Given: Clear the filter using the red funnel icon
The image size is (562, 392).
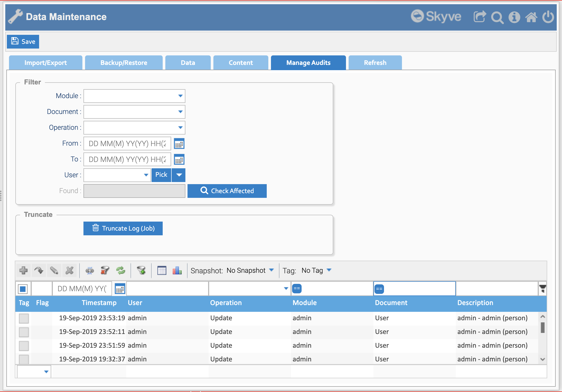Looking at the screenshot, I should 105,270.
